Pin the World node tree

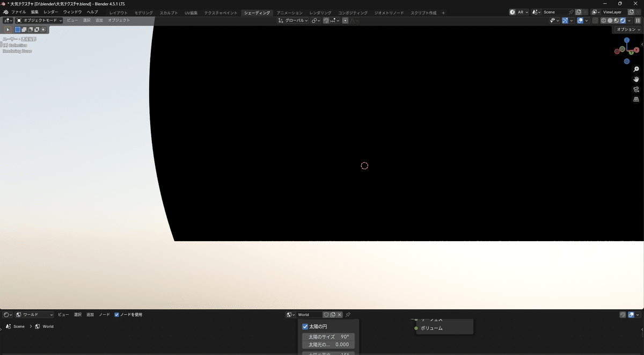(x=348, y=315)
